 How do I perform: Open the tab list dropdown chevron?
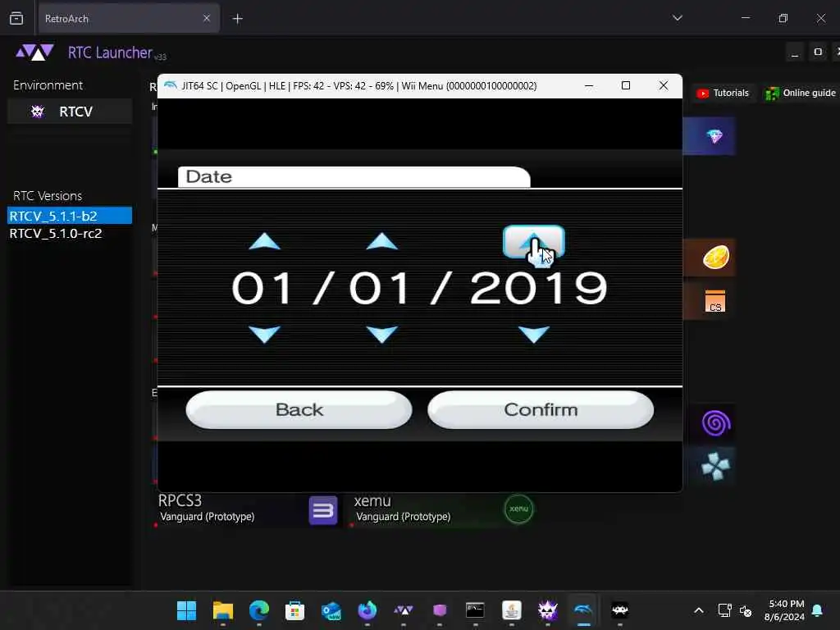point(677,18)
